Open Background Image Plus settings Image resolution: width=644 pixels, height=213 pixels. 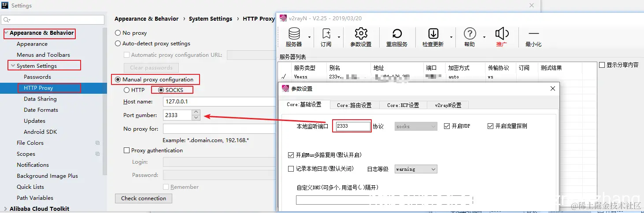(47, 176)
